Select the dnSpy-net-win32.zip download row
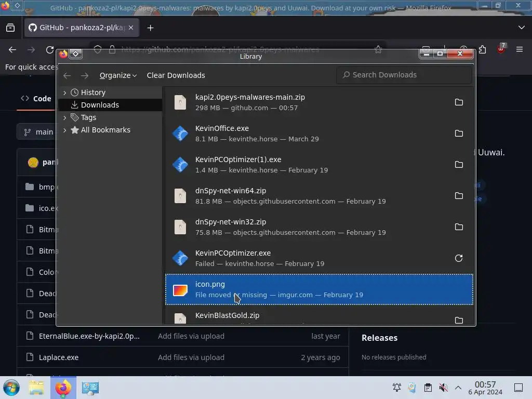Image resolution: width=532 pixels, height=399 pixels. coord(319,227)
